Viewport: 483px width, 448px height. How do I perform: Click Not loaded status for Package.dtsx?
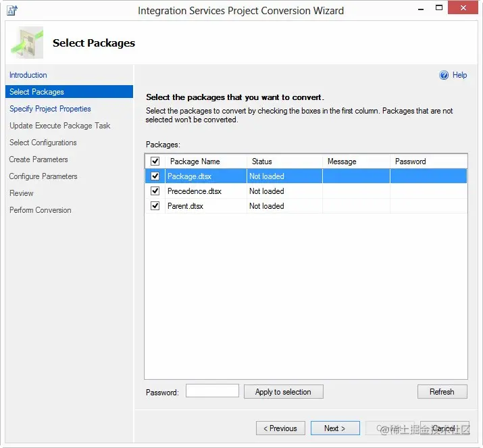tap(266, 176)
